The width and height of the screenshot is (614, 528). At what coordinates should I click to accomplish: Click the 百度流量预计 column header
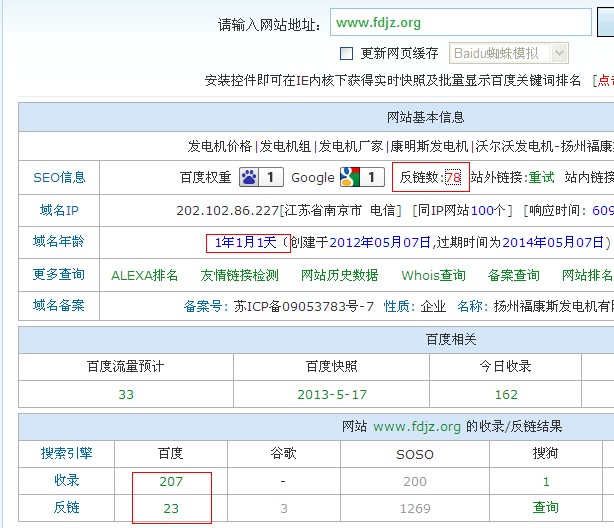[x=126, y=367]
